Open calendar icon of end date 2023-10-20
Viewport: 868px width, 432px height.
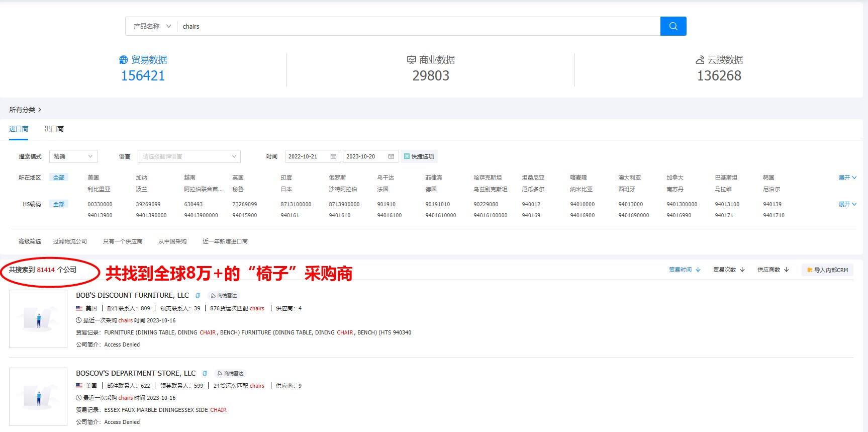coord(391,156)
